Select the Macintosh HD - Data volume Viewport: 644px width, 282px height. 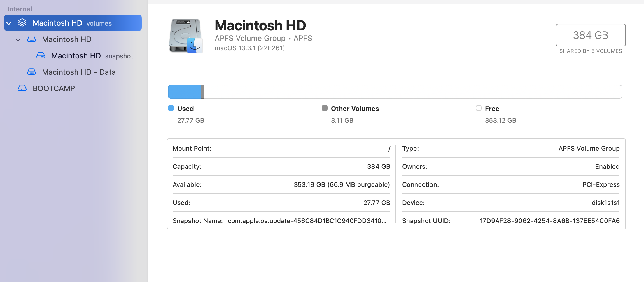pyautogui.click(x=79, y=72)
